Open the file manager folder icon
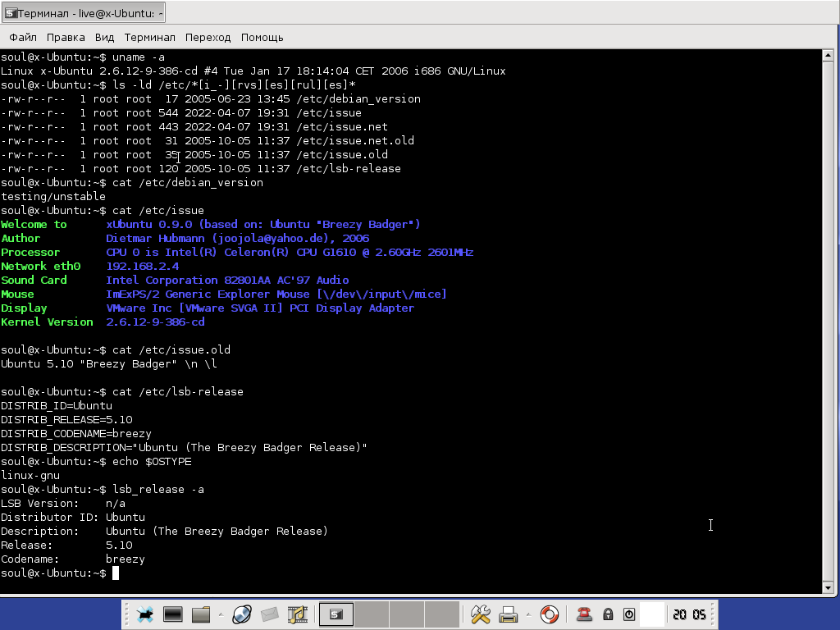The width and height of the screenshot is (840, 630). click(201, 614)
